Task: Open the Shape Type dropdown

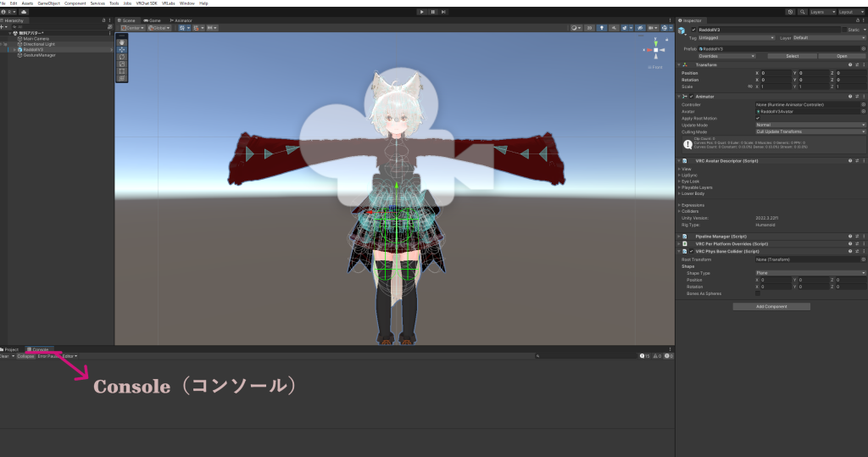Action: (x=810, y=273)
